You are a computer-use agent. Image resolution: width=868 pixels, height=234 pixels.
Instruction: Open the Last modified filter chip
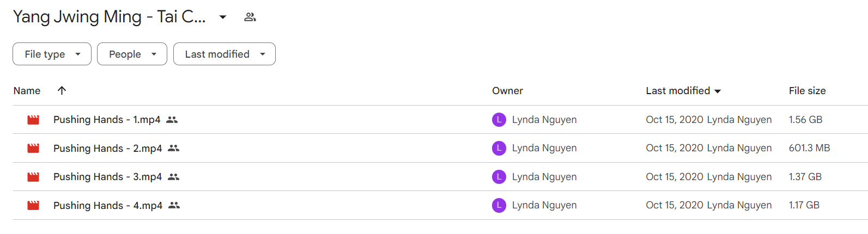coord(224,54)
